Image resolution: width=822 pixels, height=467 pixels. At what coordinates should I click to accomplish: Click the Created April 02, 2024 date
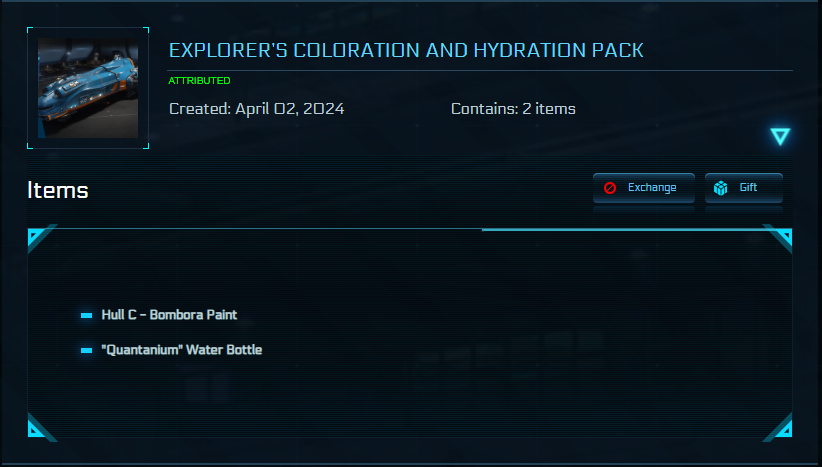256,109
